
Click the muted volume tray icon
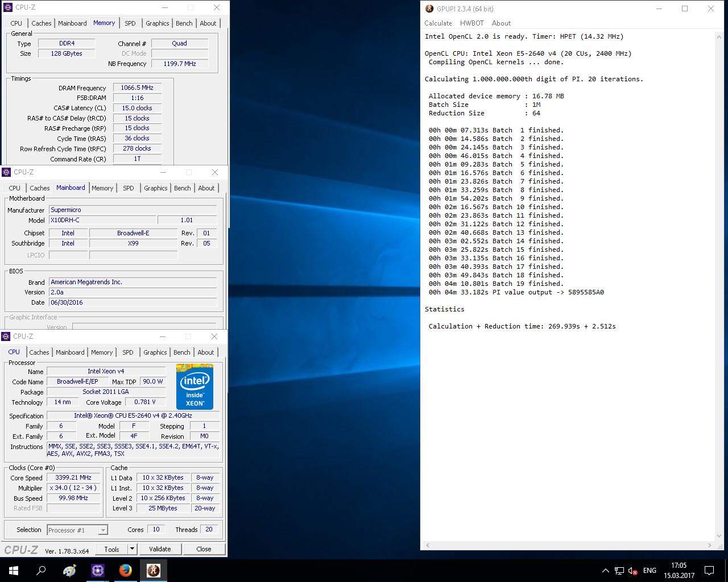(x=632, y=571)
